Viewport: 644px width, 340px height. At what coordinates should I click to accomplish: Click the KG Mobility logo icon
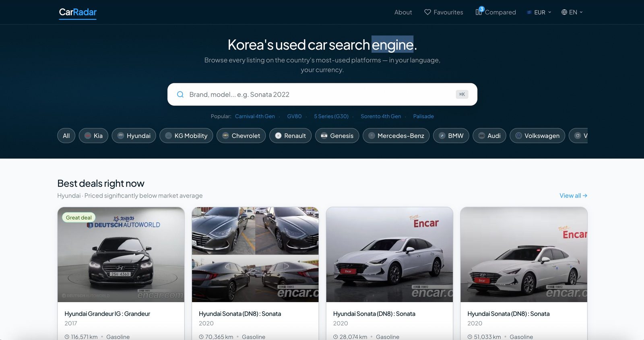pyautogui.click(x=169, y=136)
